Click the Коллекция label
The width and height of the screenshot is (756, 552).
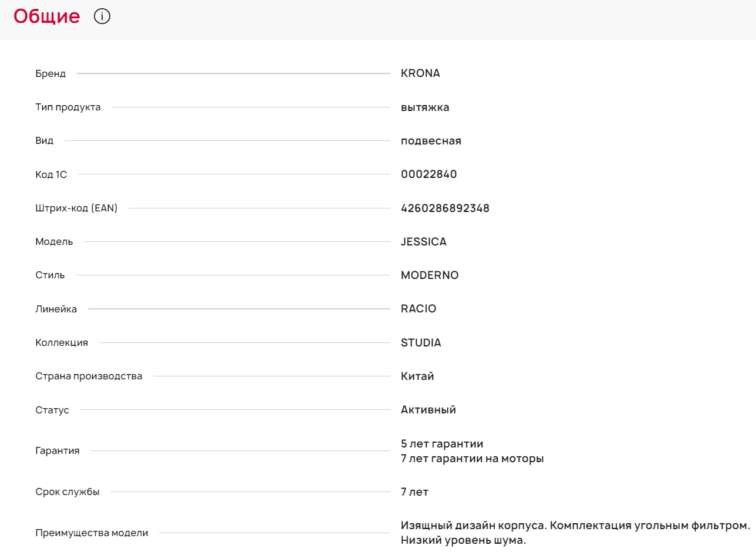coord(62,342)
